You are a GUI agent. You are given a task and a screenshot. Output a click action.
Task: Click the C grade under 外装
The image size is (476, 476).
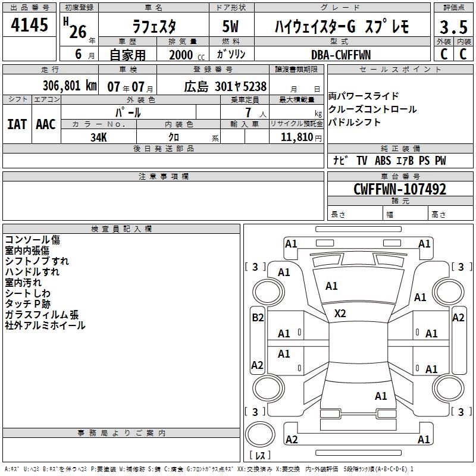tap(444, 54)
